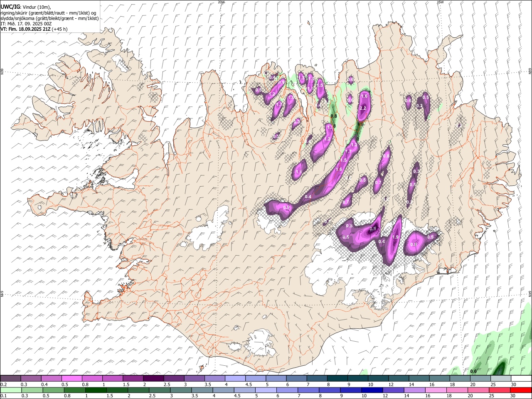532x399 pixels.
Task: Pick the white top-row swatch between 25 and 30
Action: [500, 378]
